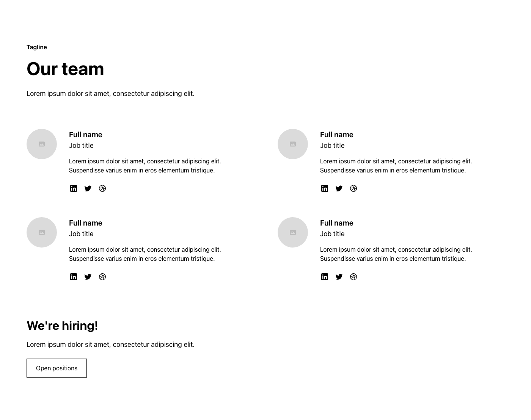The width and height of the screenshot is (531, 420).
Task: Click bottom-right member's avatar placeholder
Action: click(x=293, y=232)
